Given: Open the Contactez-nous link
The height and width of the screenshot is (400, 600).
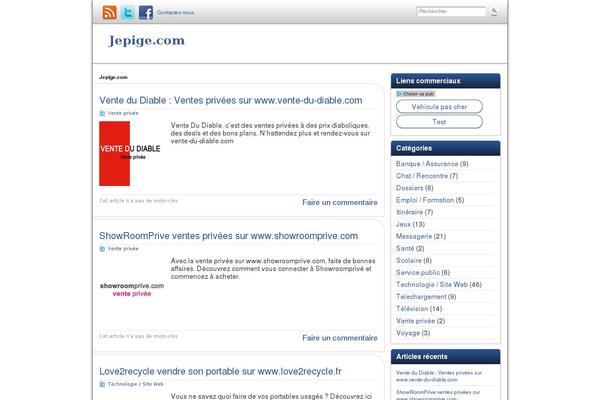Looking at the screenshot, I should coord(176,13).
